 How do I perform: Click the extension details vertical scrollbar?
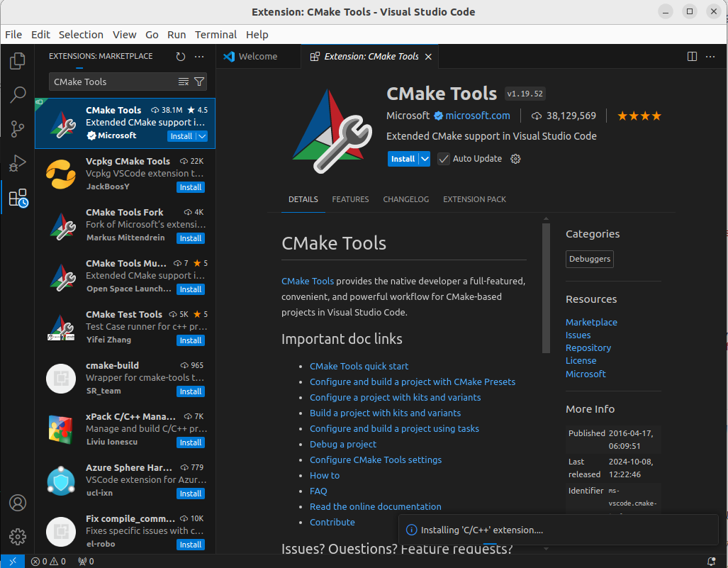[x=546, y=288]
